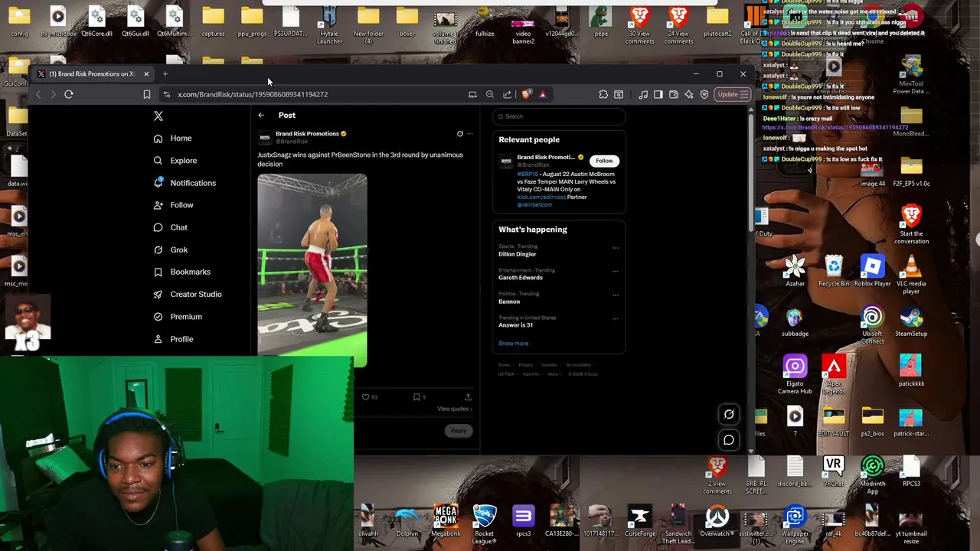
Task: Open more options for Bannon trend
Action: point(616,295)
